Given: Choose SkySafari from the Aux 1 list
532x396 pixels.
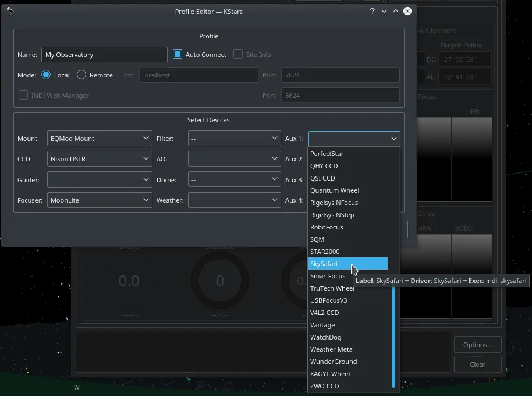Looking at the screenshot, I should pos(347,264).
